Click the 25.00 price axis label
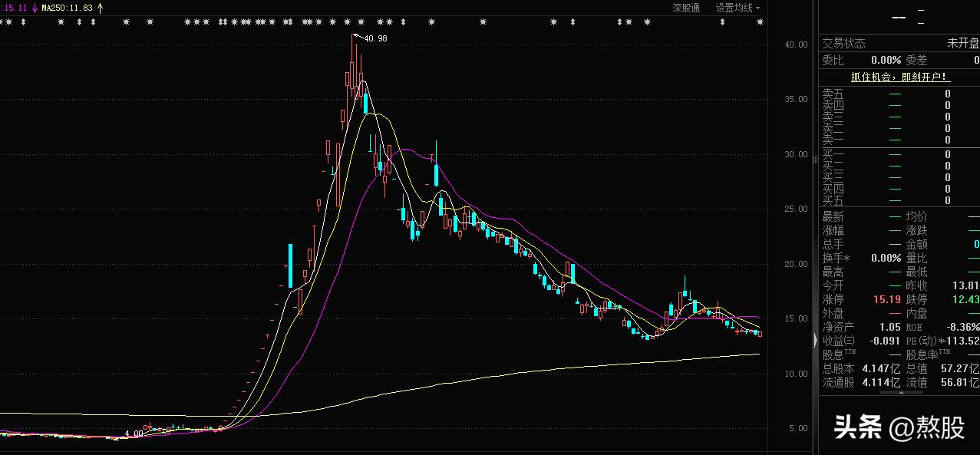This screenshot has height=455, width=980. tap(796, 209)
